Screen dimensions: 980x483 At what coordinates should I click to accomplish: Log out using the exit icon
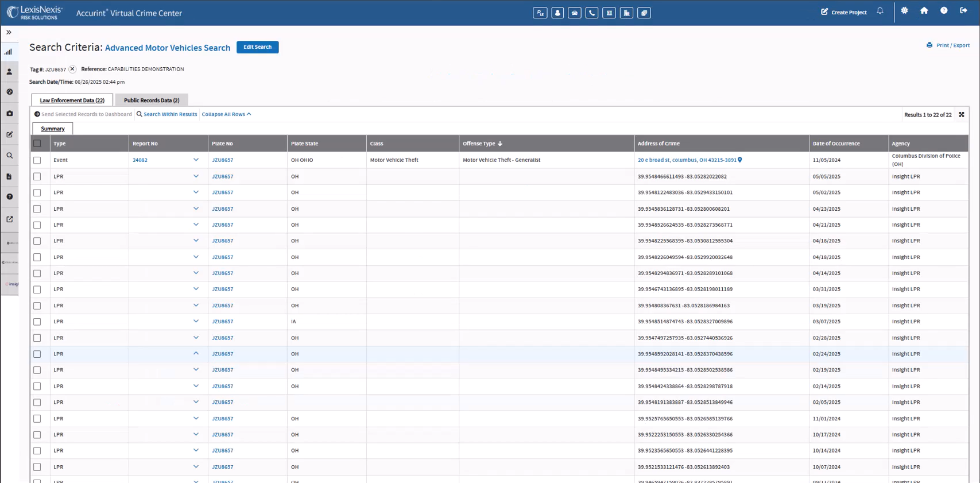coord(963,11)
